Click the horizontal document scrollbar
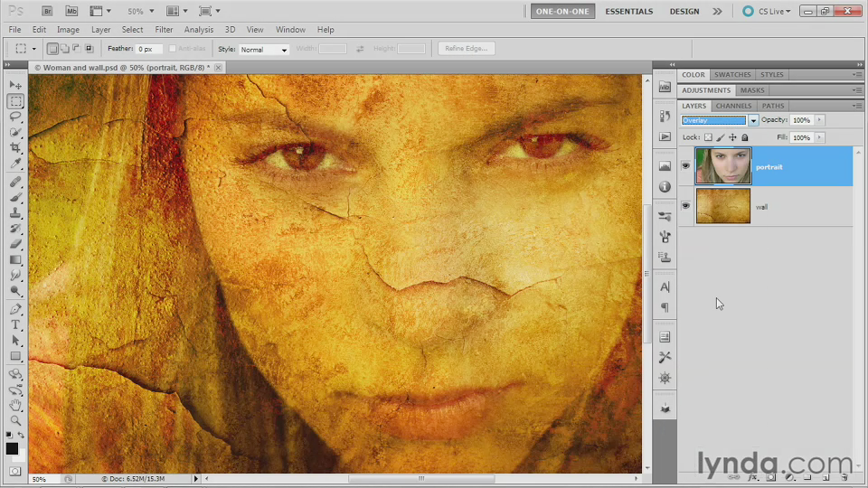Screen dimensions: 868x488 click(x=421, y=479)
